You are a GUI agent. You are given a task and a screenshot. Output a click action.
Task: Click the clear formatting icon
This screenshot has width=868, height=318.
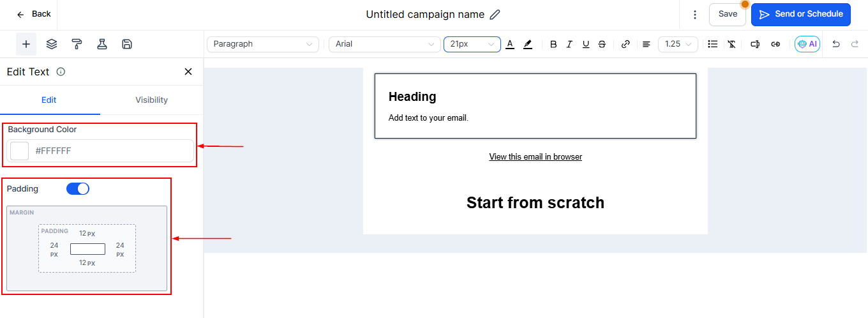(731, 44)
